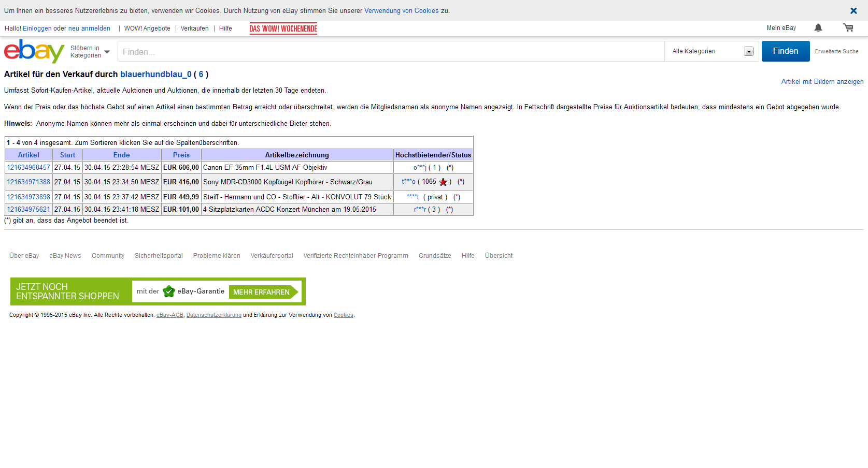This screenshot has height=468, width=868.
Task: Open WOW! Angebote
Action: click(x=147, y=28)
